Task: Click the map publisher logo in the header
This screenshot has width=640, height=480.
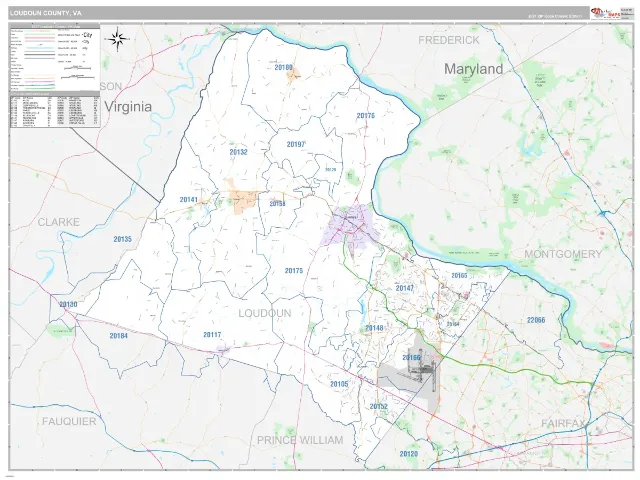Action: (604, 13)
